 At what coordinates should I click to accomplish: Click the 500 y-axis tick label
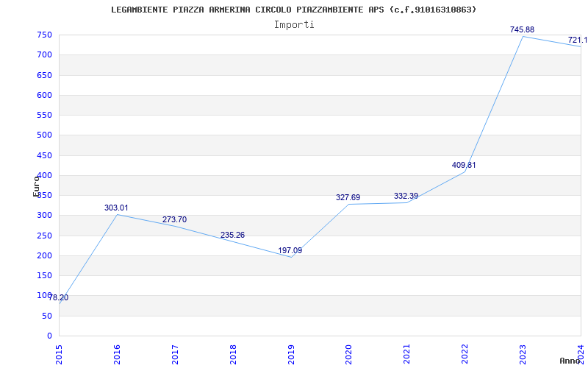(x=44, y=135)
